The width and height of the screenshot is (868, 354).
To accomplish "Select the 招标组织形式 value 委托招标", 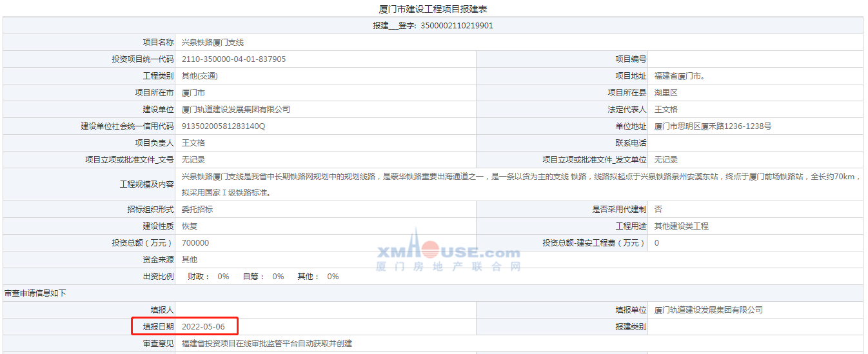I will [x=197, y=210].
